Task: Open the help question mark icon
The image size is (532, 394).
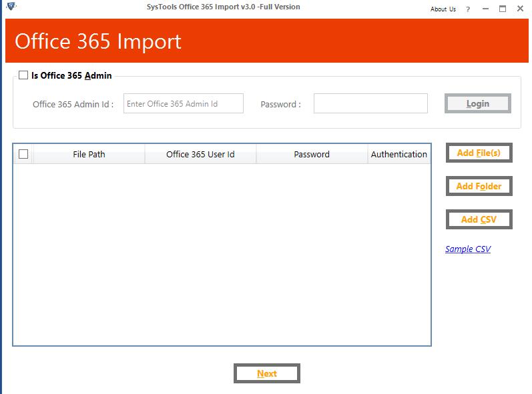Action: pyautogui.click(x=468, y=9)
